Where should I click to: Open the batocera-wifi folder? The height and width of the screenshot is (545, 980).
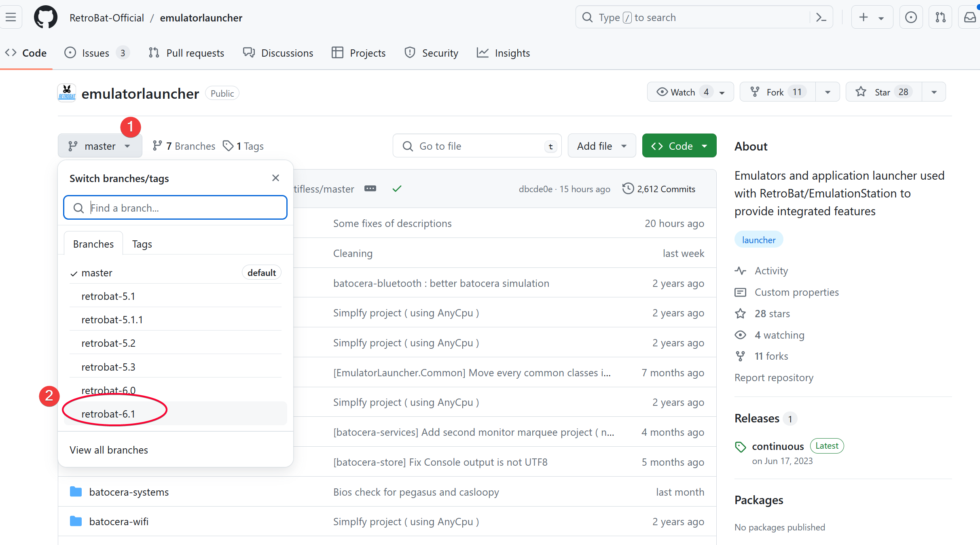tap(119, 522)
